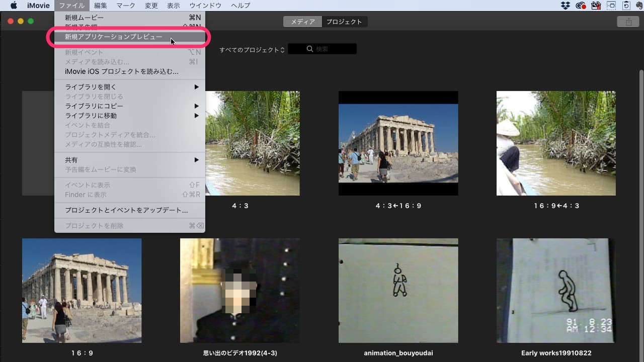The height and width of the screenshot is (362, 644).
Task: Select the 16:9 Parthenon project thumbnail
Action: [82, 291]
